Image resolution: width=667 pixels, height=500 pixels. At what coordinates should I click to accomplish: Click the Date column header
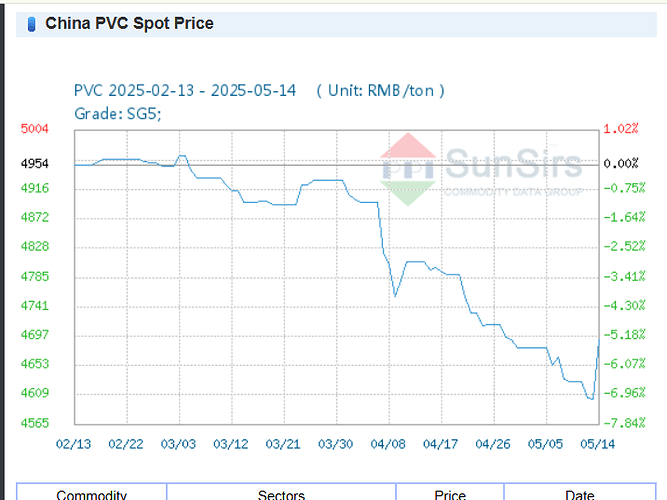579,494
